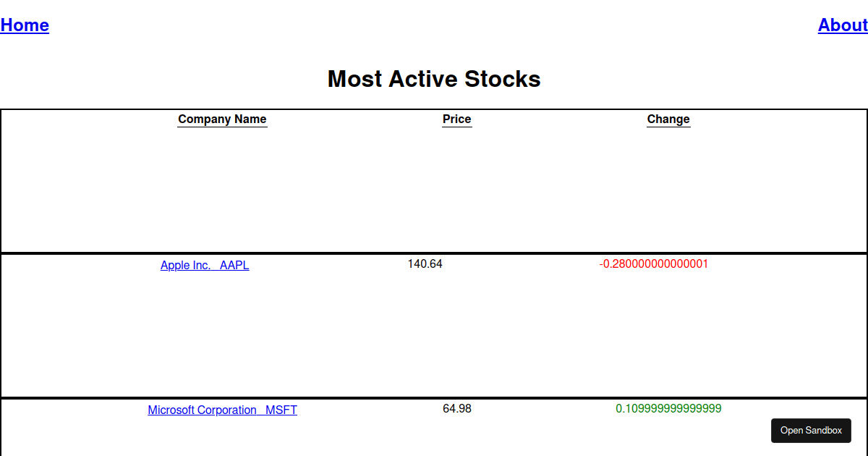The width and height of the screenshot is (868, 456).
Task: Select the Microsoft price value 64.98
Action: pyautogui.click(x=456, y=408)
